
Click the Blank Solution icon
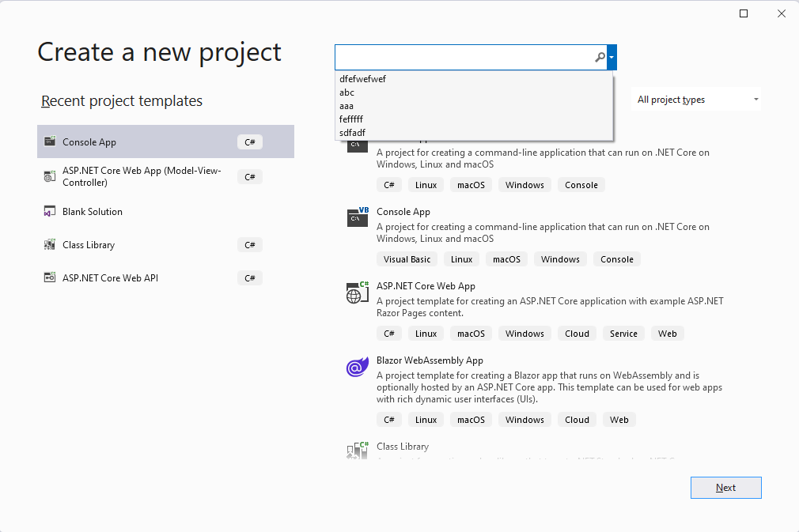pyautogui.click(x=49, y=211)
